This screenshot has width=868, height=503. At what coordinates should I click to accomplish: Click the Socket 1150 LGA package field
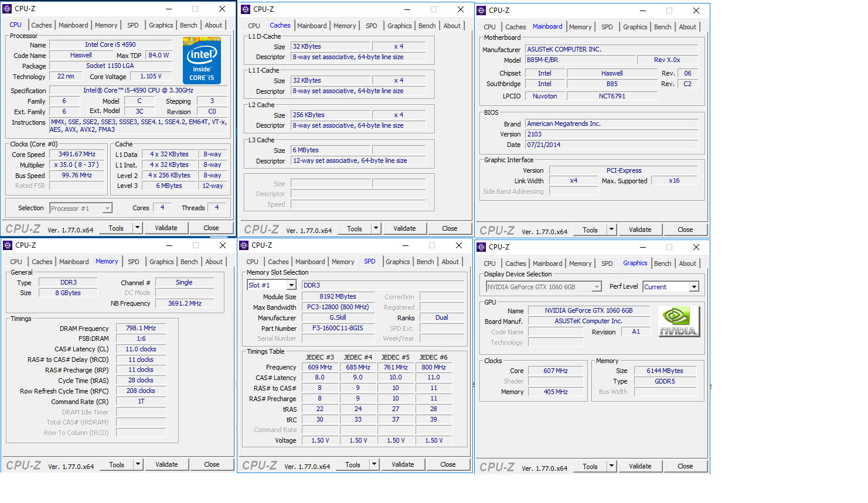pyautogui.click(x=110, y=66)
